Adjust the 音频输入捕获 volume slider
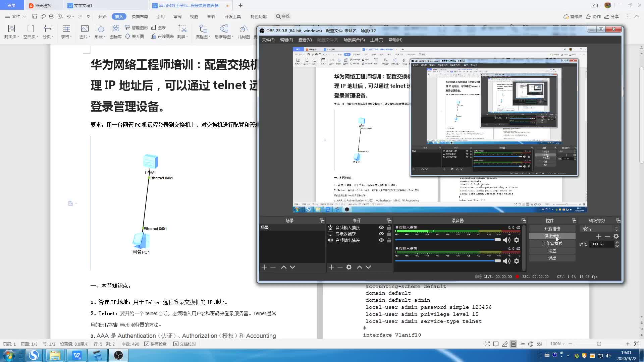 [448, 240]
